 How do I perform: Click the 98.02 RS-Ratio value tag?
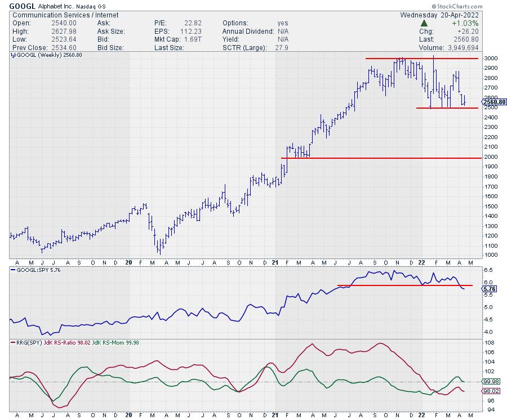491,391
